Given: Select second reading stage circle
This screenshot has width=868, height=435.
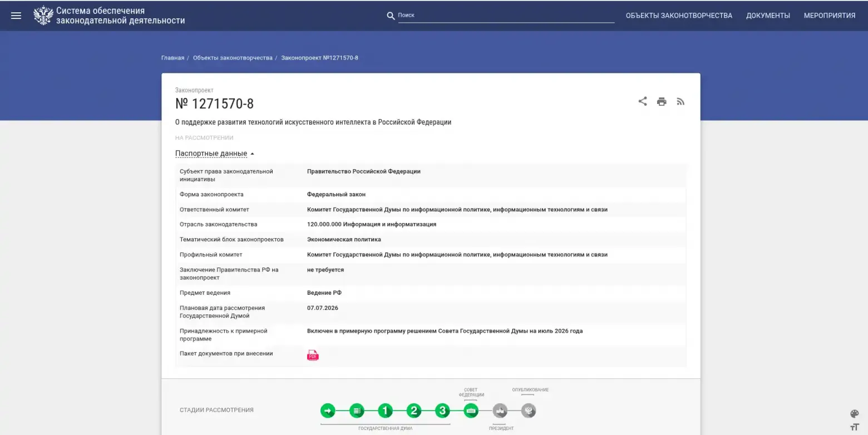Looking at the screenshot, I should (x=413, y=411).
